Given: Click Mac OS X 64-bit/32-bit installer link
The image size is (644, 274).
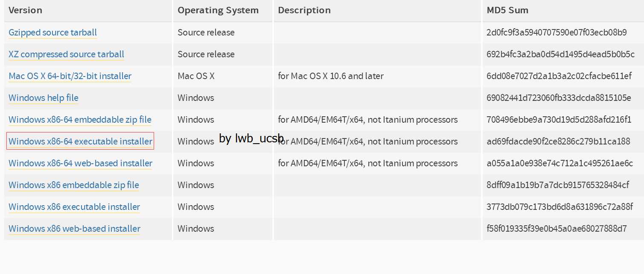Looking at the screenshot, I should coord(70,76).
